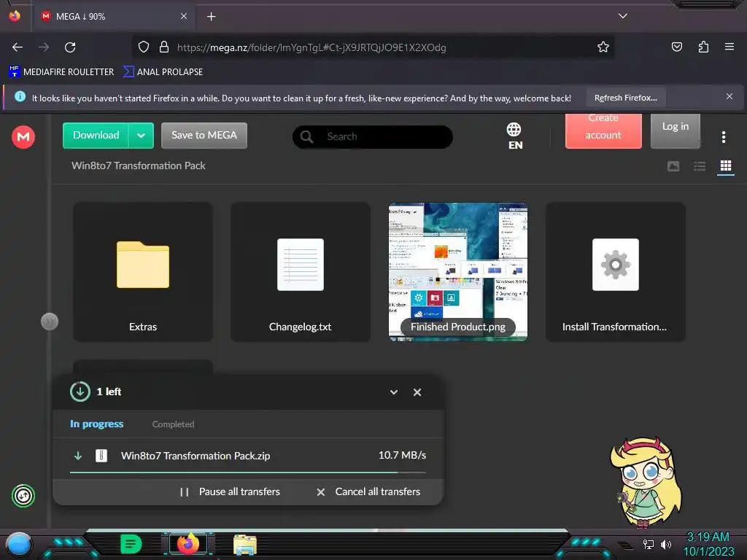Click Pause all transfers

pos(230,492)
